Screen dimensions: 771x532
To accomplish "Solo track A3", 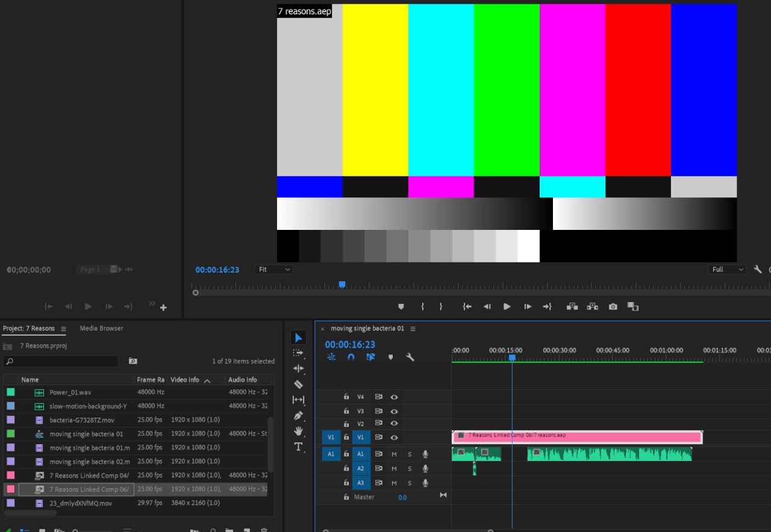I will click(410, 483).
